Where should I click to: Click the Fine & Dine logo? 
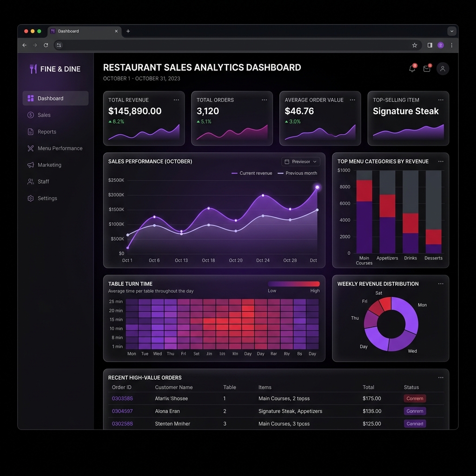pyautogui.click(x=55, y=69)
